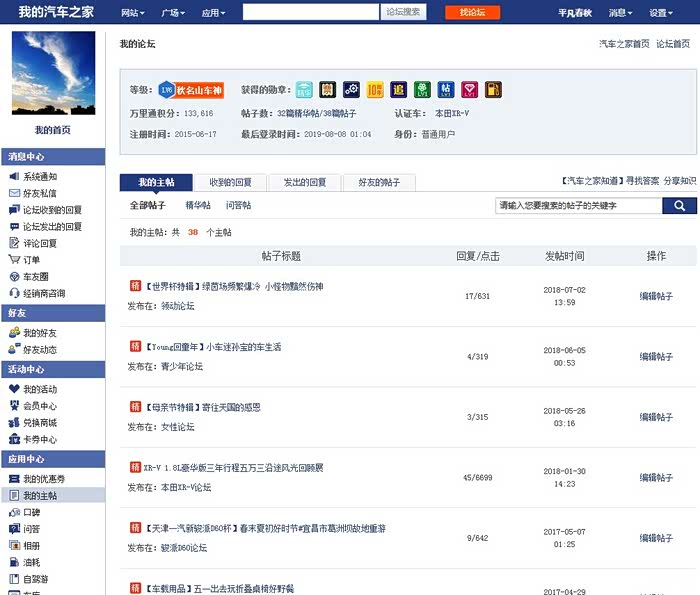Open 系统通知 in the sidebar

pyautogui.click(x=40, y=177)
